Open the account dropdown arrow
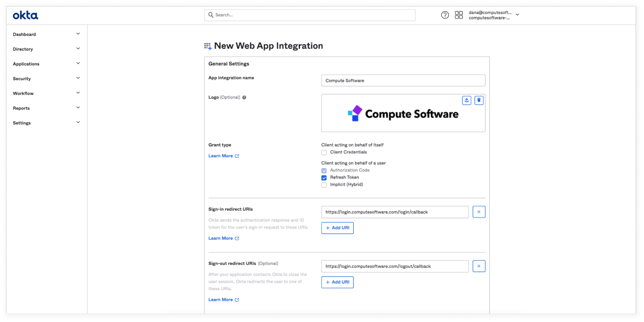 tap(517, 15)
